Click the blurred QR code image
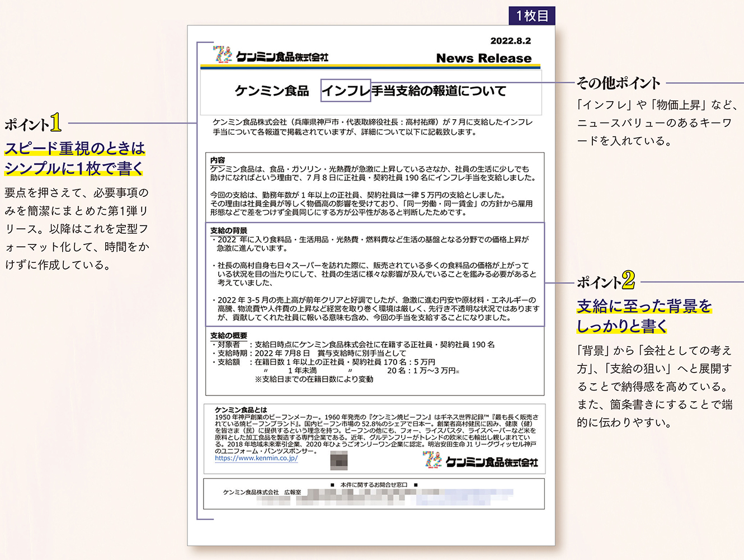 (x=339, y=460)
